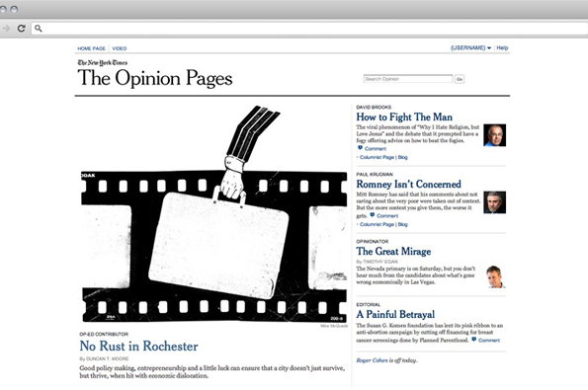This screenshot has height=390, width=588.
Task: Open Blog link under Paul Krugman article
Action: [403, 224]
